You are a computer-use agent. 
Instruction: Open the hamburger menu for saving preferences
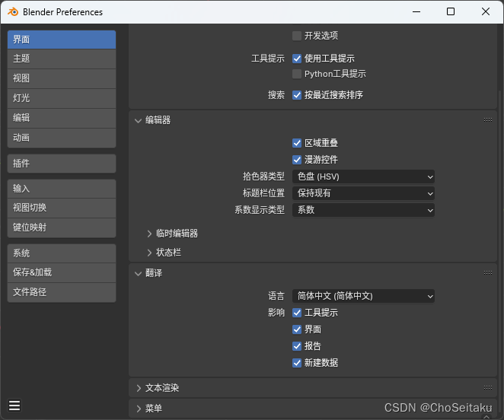(x=14, y=406)
